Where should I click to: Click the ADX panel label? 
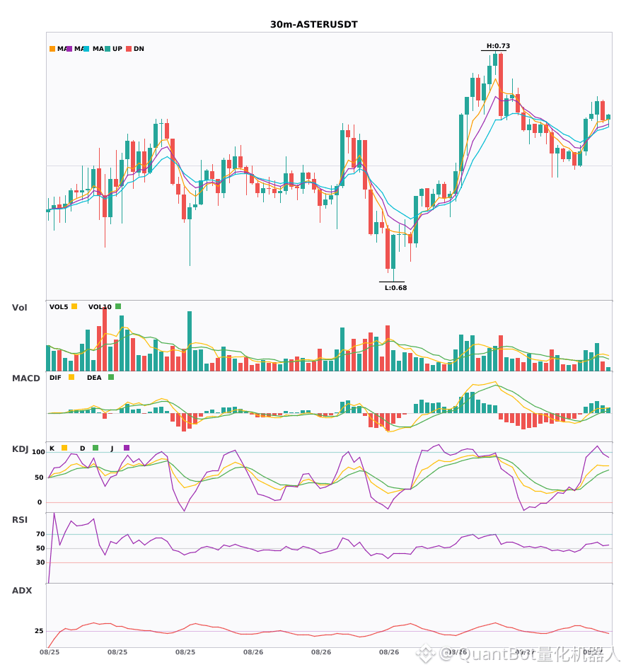coord(22,591)
